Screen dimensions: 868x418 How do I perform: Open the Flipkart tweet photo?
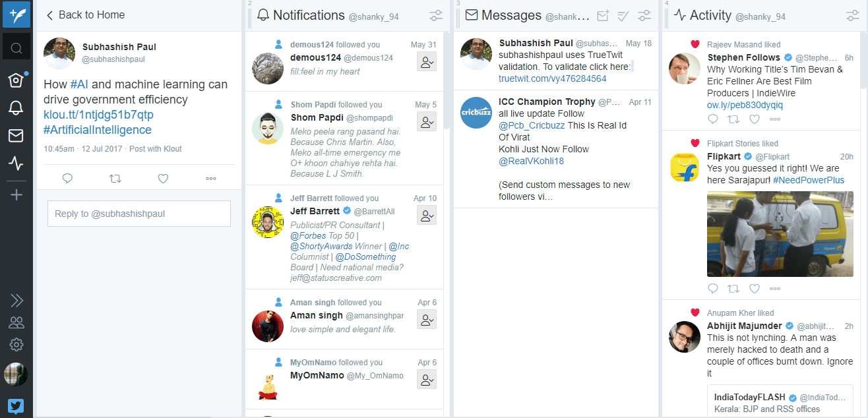pyautogui.click(x=778, y=233)
